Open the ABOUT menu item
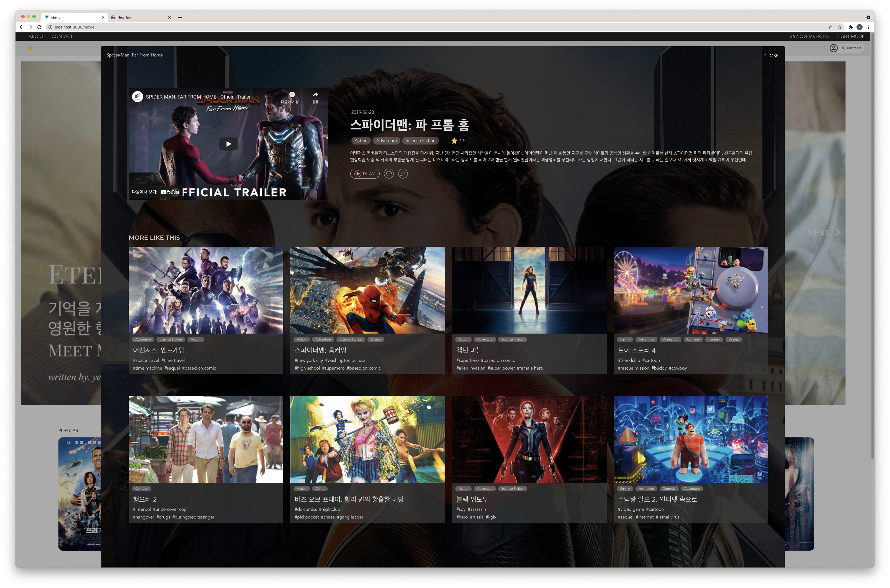The height and width of the screenshot is (588, 890). click(x=36, y=36)
